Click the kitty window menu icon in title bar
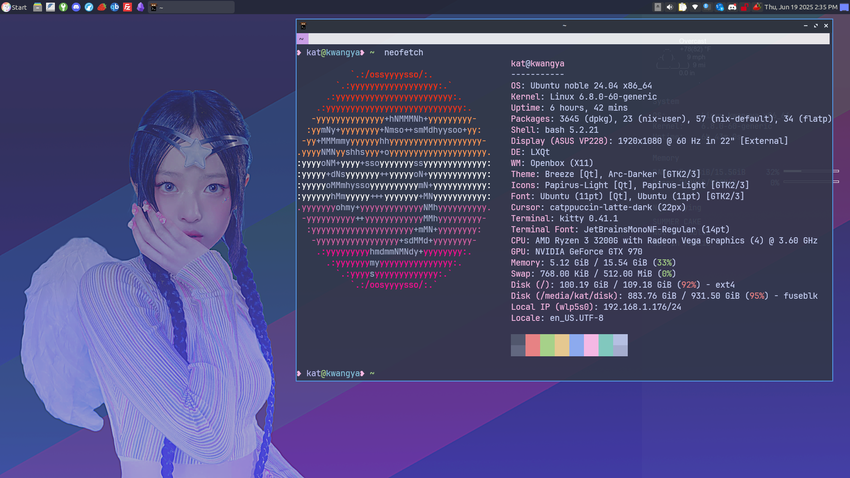 [303, 26]
